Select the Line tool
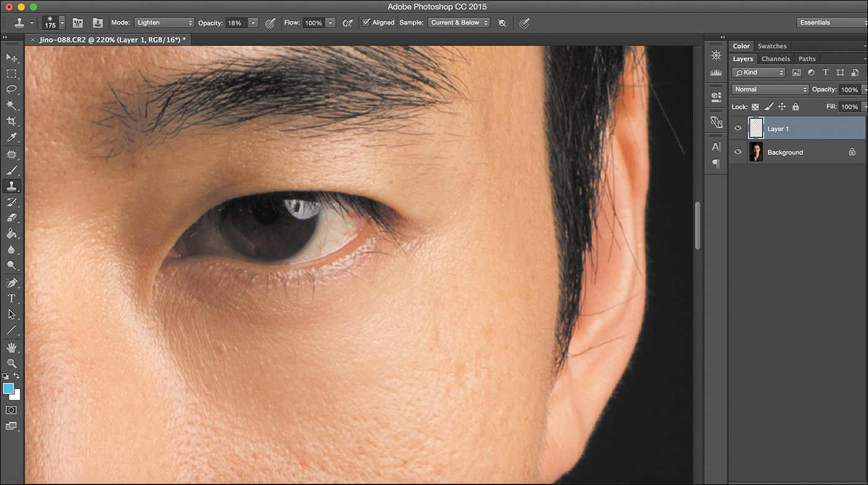Image resolution: width=868 pixels, height=485 pixels. pyautogui.click(x=11, y=331)
